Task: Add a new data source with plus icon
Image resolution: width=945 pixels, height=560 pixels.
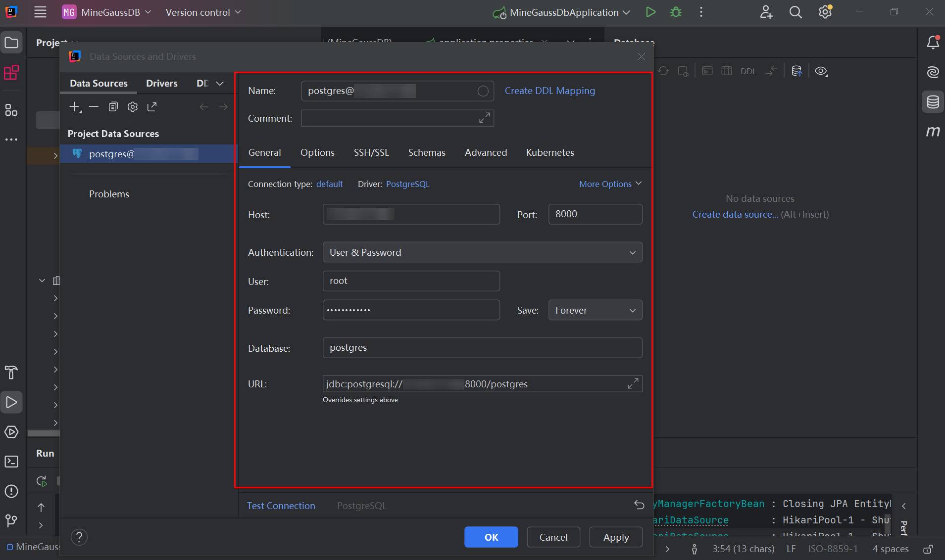Action: pos(75,107)
